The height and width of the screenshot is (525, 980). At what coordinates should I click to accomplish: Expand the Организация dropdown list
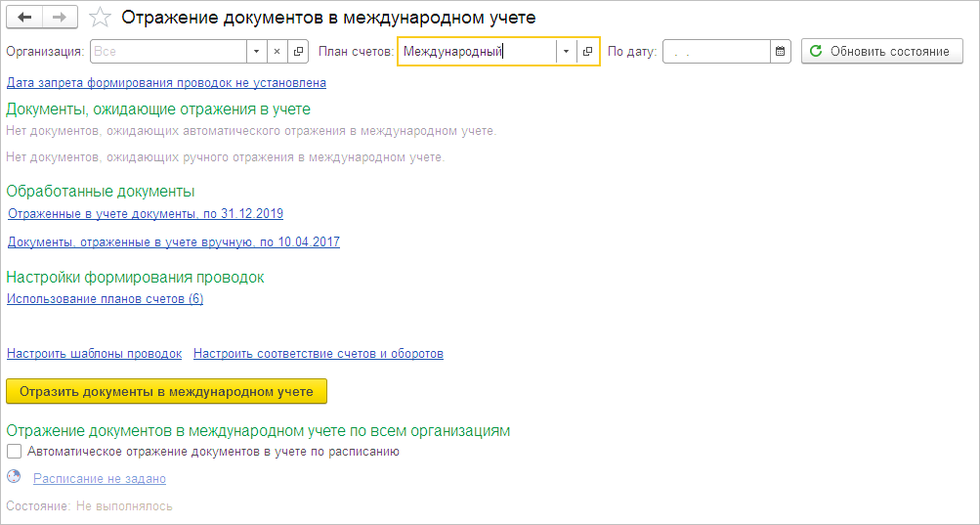click(256, 52)
